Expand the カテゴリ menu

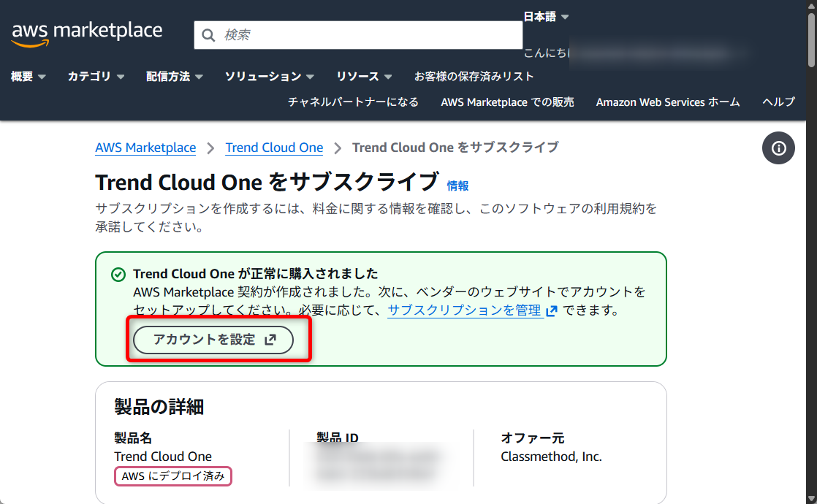[x=96, y=77]
